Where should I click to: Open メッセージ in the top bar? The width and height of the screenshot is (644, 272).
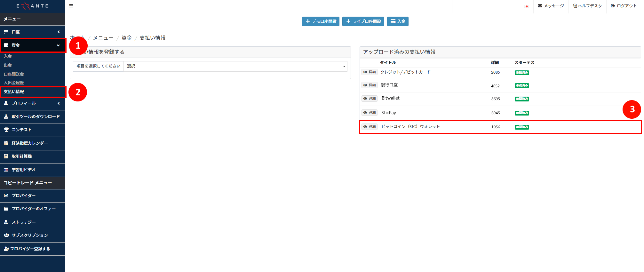click(551, 6)
